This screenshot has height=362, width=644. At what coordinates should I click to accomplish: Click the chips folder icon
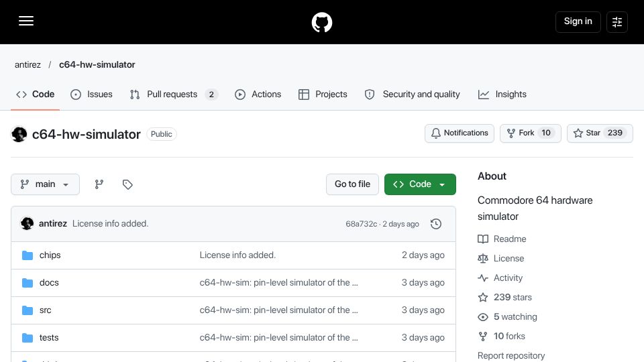(28, 255)
